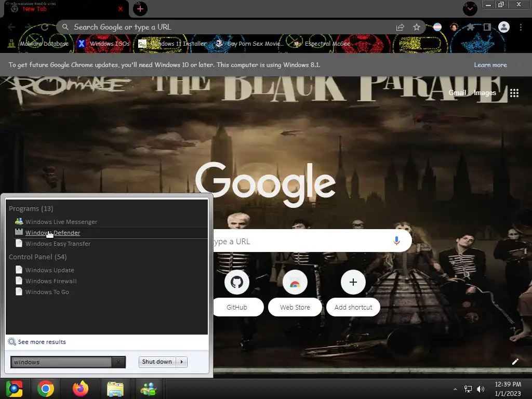This screenshot has width=532, height=399.
Task: Click Learn more about Chrome updates
Action: pyautogui.click(x=490, y=65)
